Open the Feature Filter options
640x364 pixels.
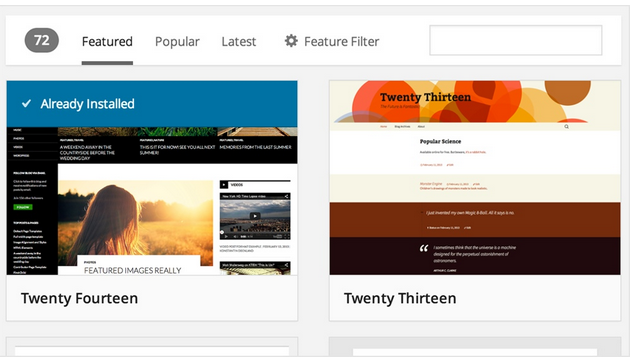tap(332, 42)
